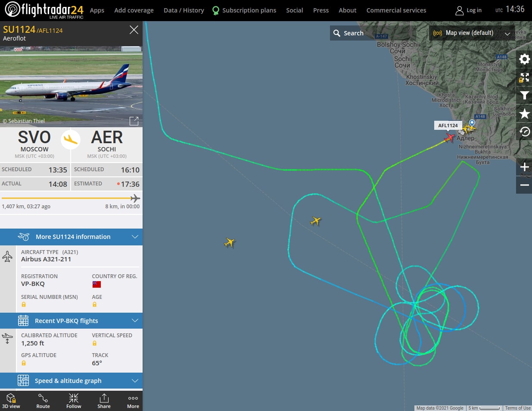Viewport: 532px width, 411px height.
Task: Expand aircraft photo to full size
Action: 134,121
